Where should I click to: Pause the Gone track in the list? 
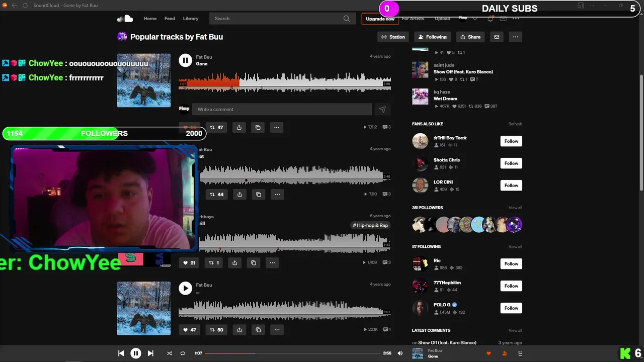185,60
